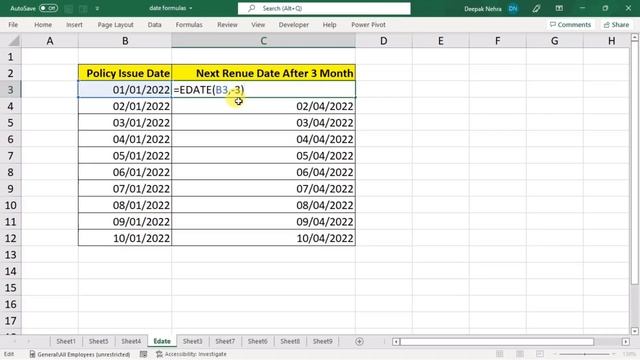Select cell containing 10/04/2022
This screenshot has height=360, width=640.
(x=264, y=238)
